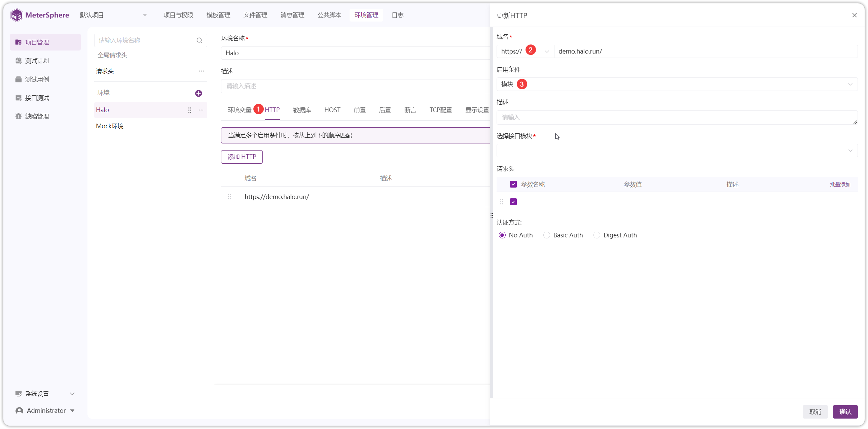Open the 选择接口模块 dropdown
This screenshot has height=429, width=868.
(x=677, y=151)
